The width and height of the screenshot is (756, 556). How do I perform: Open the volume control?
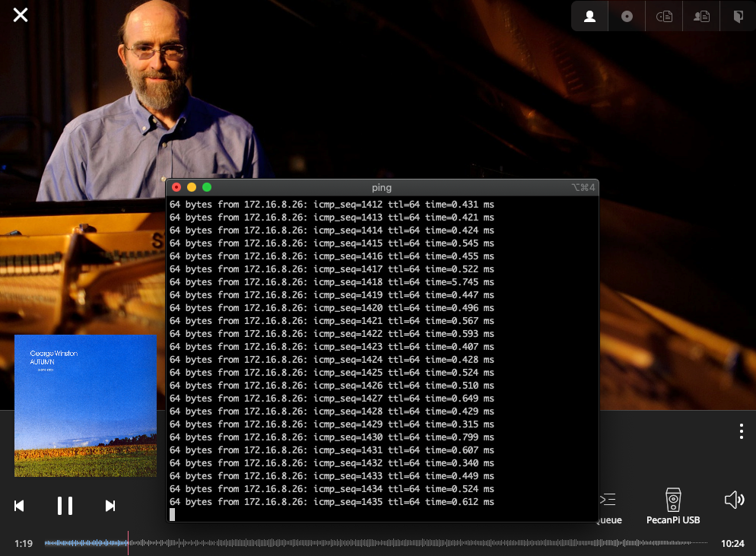[x=734, y=500]
